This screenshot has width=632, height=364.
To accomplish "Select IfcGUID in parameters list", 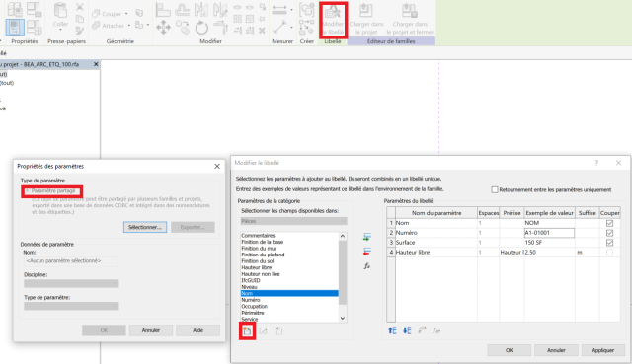I will 251,281.
